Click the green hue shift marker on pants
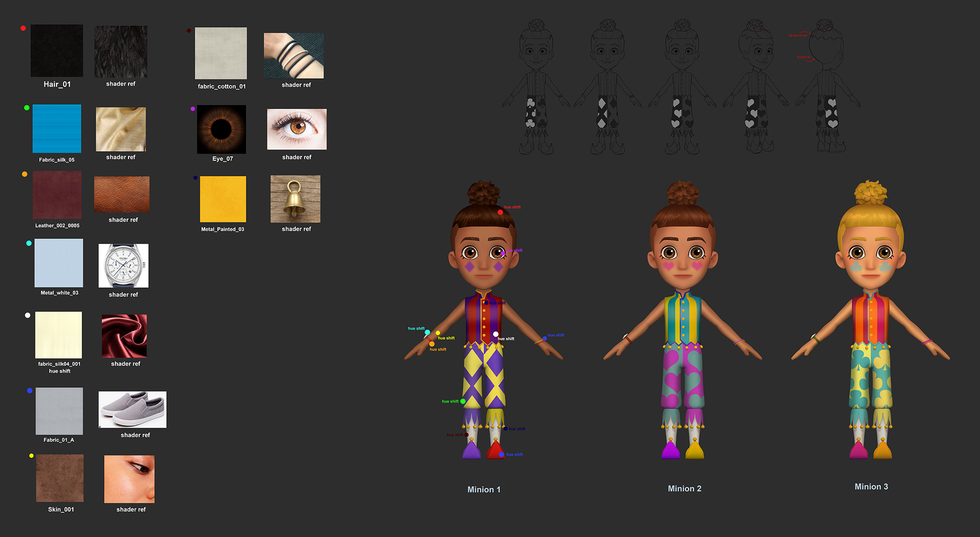This screenshot has height=537, width=980. click(463, 401)
